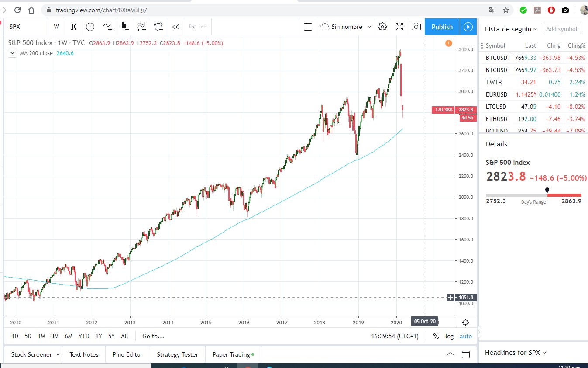Change the W interval selector
This screenshot has height=368, width=588.
(x=56, y=27)
